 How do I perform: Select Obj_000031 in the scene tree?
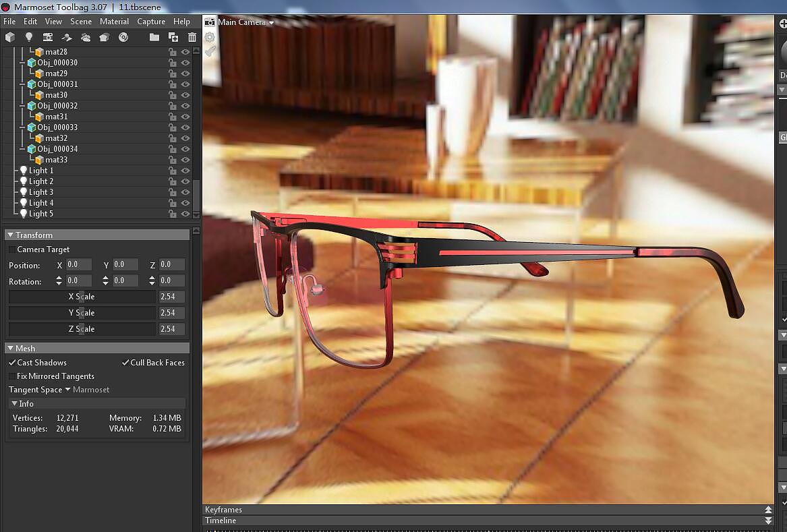coord(57,84)
